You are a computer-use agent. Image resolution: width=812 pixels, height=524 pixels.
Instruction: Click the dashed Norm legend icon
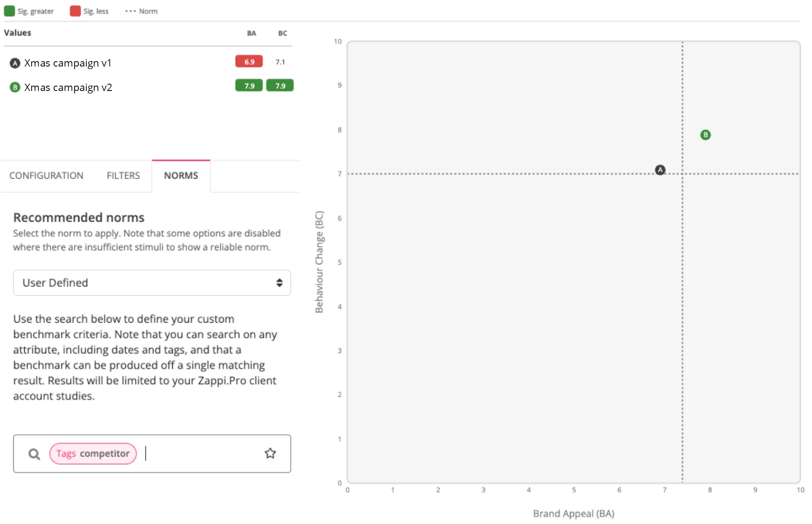click(x=130, y=11)
